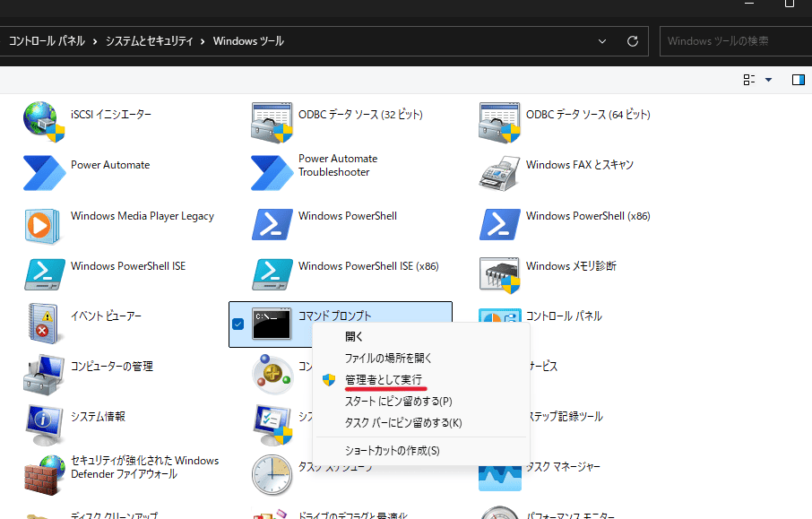812x519 pixels.
Task: Select Windows PowerShell ISE (x86) icon
Action: click(x=272, y=274)
